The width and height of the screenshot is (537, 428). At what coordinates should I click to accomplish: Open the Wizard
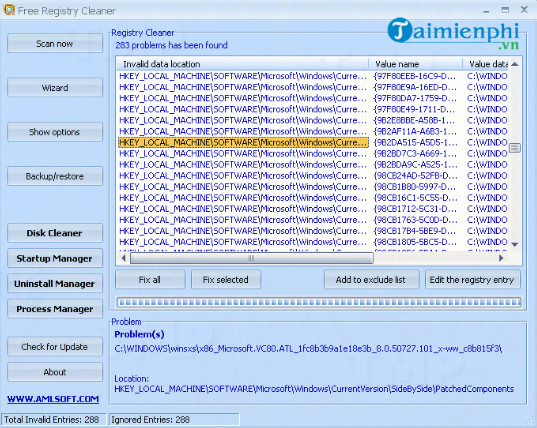[55, 88]
